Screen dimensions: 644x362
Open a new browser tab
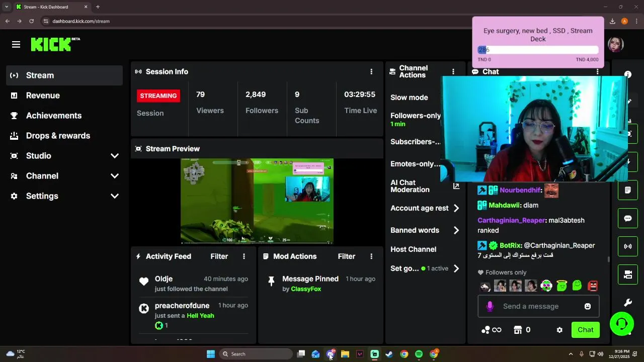[x=98, y=7]
